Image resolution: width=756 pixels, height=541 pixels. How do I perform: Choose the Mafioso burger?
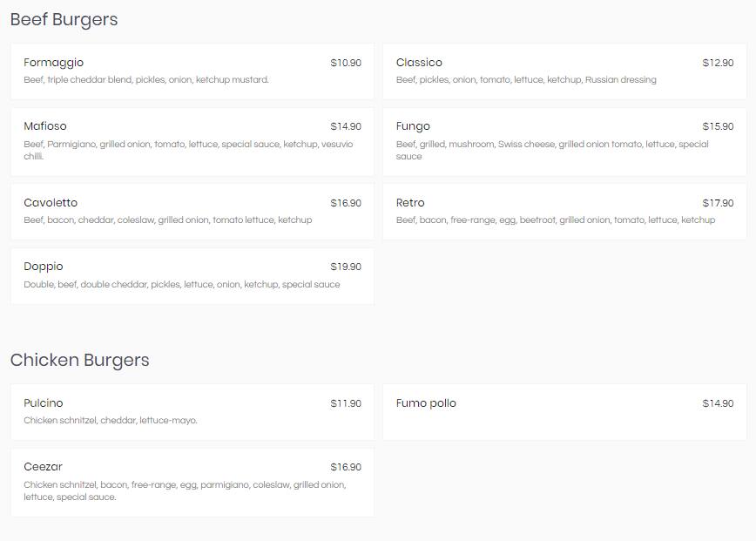(192, 142)
